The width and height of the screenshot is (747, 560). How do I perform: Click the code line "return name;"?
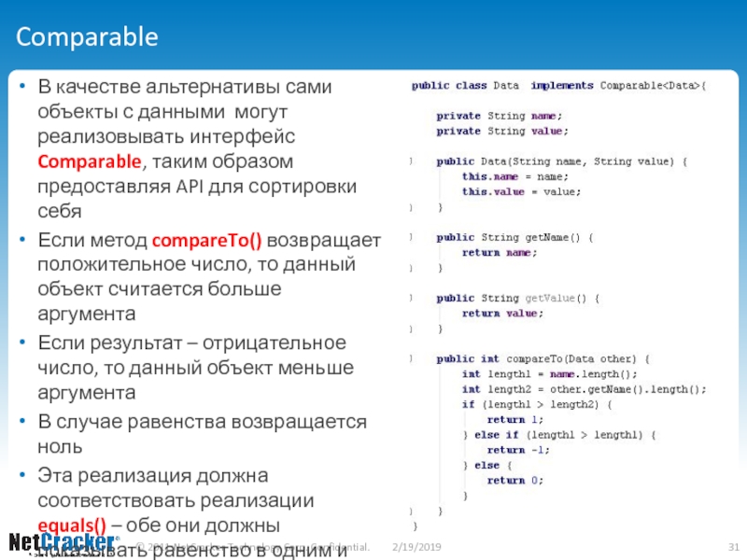click(500, 252)
